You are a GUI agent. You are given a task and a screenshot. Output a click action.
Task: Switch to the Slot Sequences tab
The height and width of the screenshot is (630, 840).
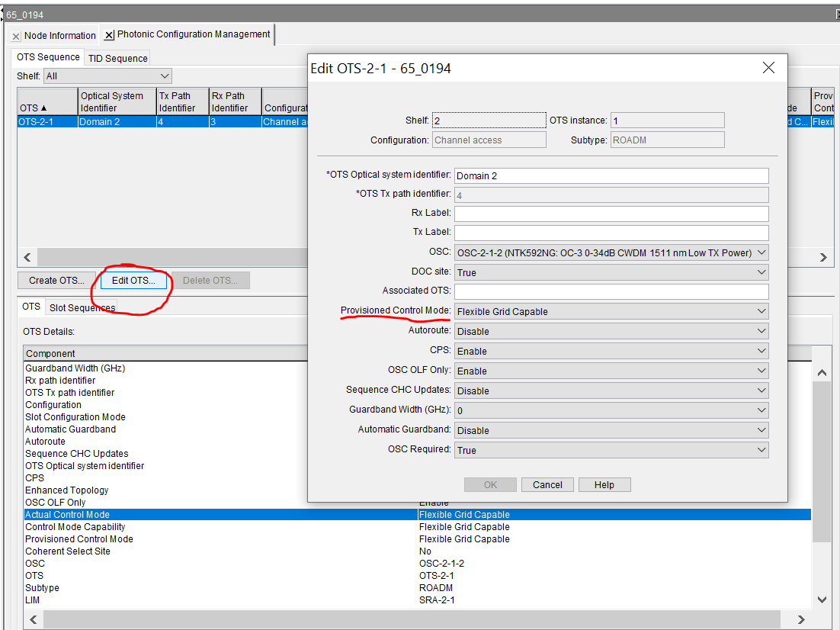click(x=82, y=308)
